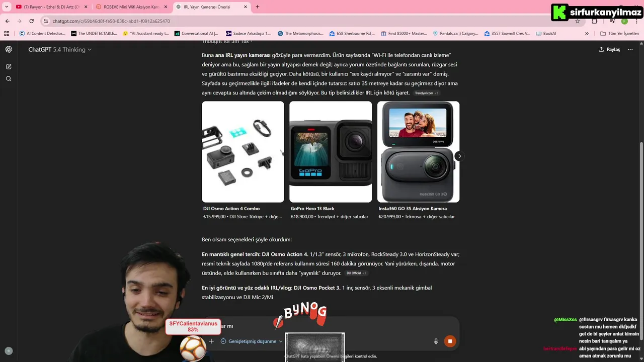Open the AI Content Detector bookmark

pos(42,34)
